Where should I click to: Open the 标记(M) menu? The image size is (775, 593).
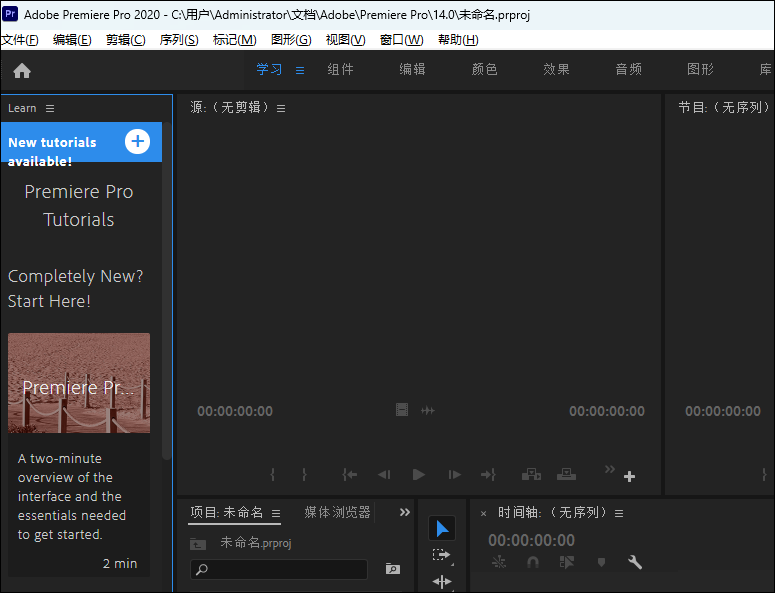click(234, 40)
